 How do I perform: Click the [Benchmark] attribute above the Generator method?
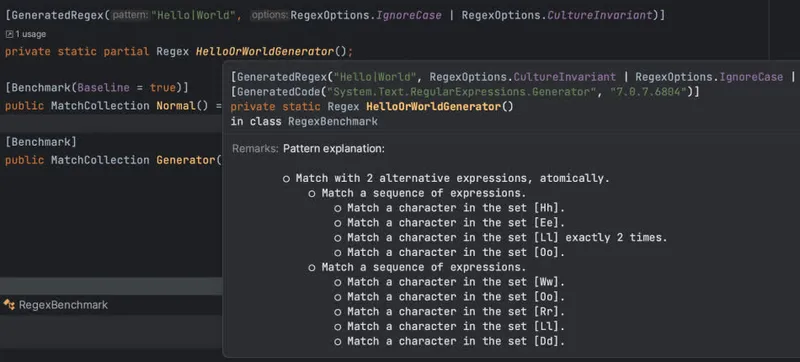click(x=41, y=141)
